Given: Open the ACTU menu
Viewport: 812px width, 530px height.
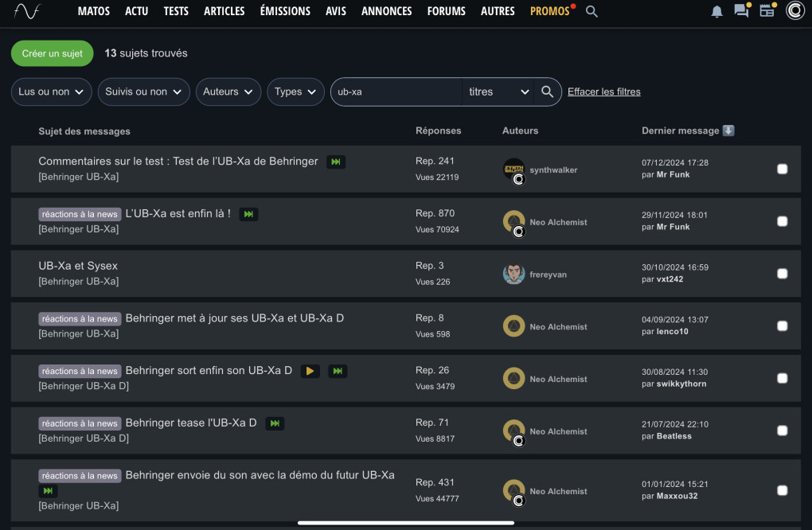Looking at the screenshot, I should (x=137, y=11).
